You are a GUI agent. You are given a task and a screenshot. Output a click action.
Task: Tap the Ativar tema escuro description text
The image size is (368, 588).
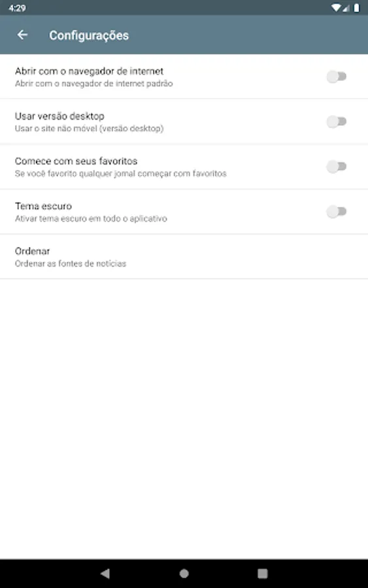91,219
